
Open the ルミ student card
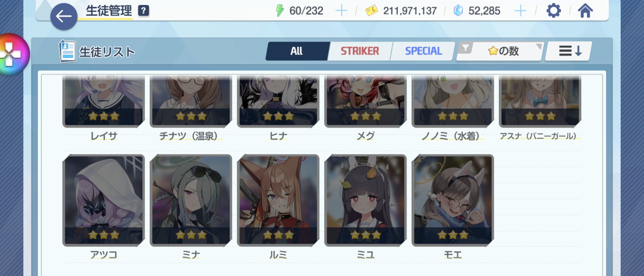278,200
